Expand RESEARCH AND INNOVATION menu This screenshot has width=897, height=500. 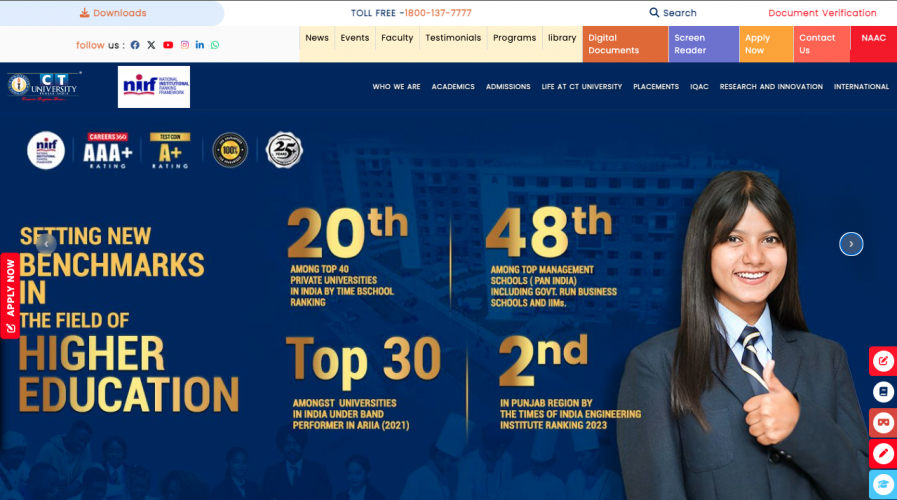click(x=771, y=87)
